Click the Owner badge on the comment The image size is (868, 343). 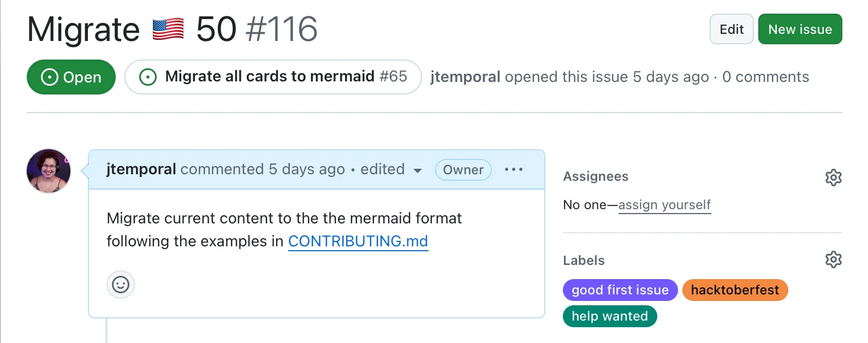pos(462,170)
